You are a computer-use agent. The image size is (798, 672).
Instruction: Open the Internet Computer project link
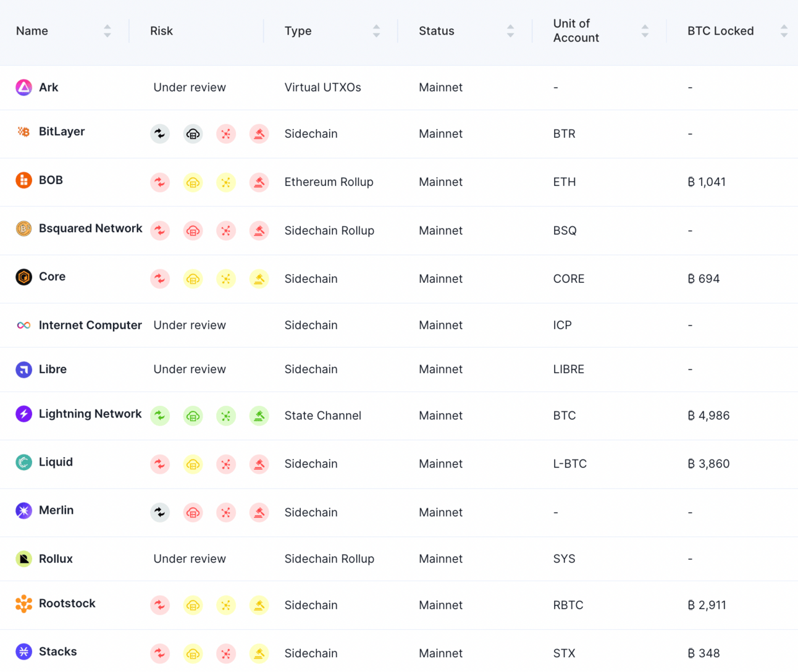point(90,325)
